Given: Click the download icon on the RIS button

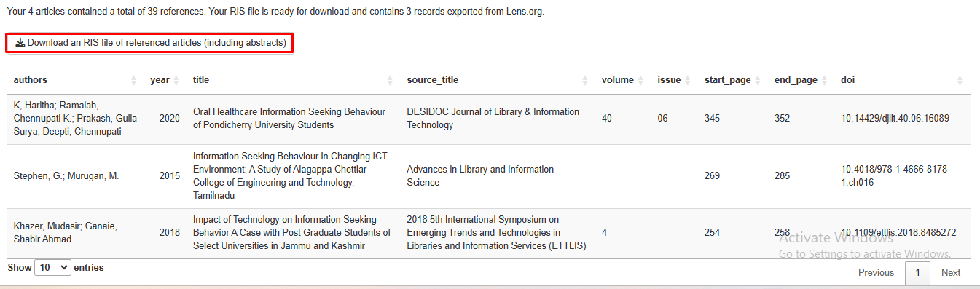Looking at the screenshot, I should tap(20, 43).
